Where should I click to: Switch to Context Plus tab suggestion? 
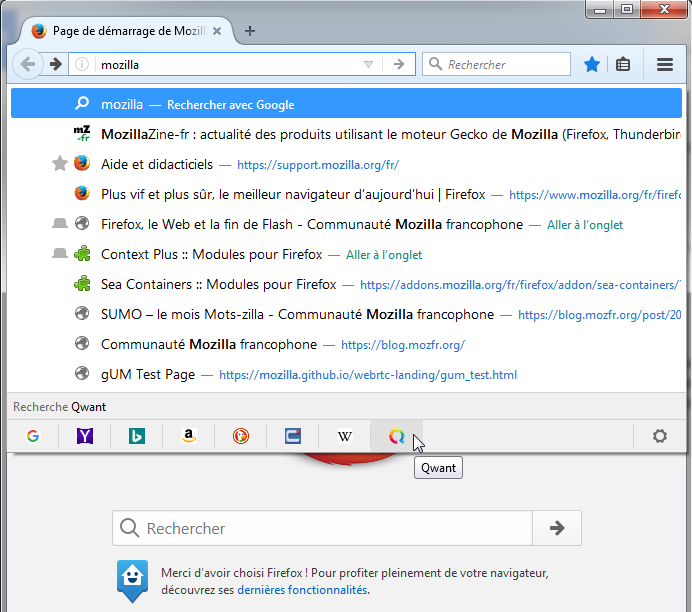click(x=346, y=254)
